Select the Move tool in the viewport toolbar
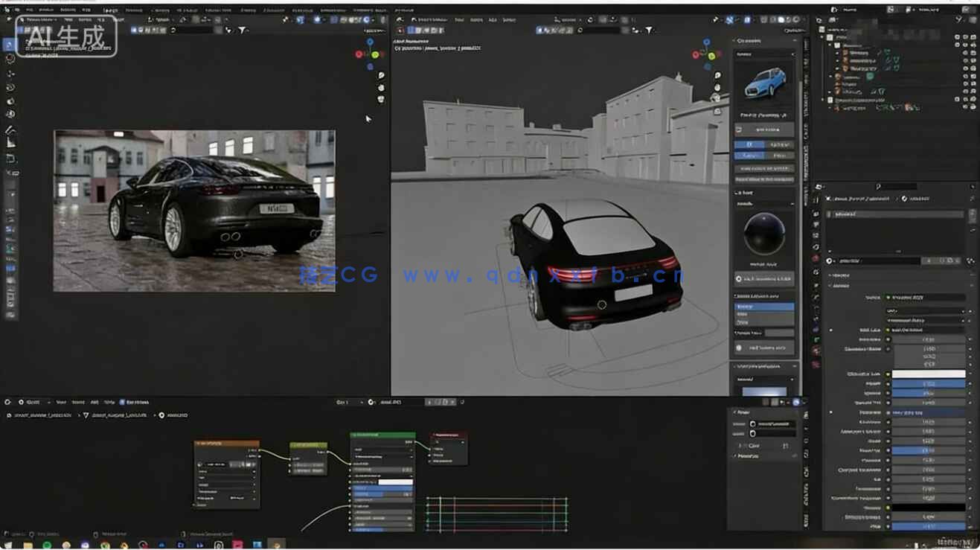Viewport: 980px width, 550px height. [x=10, y=71]
